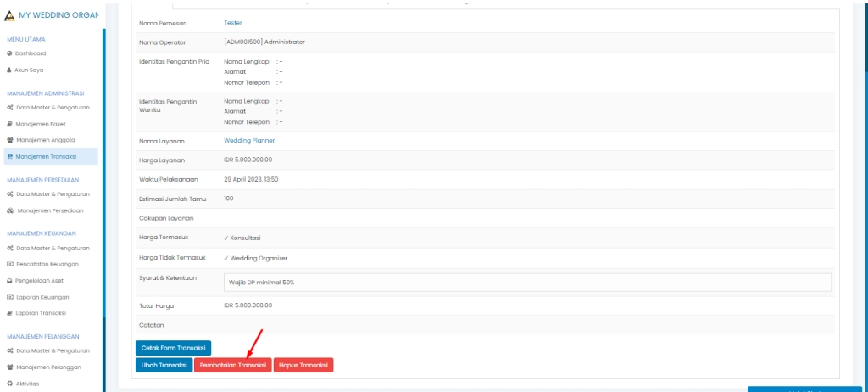868x392 pixels.
Task: Click the Pengelolaan Aset laptop icon
Action: coord(10,281)
